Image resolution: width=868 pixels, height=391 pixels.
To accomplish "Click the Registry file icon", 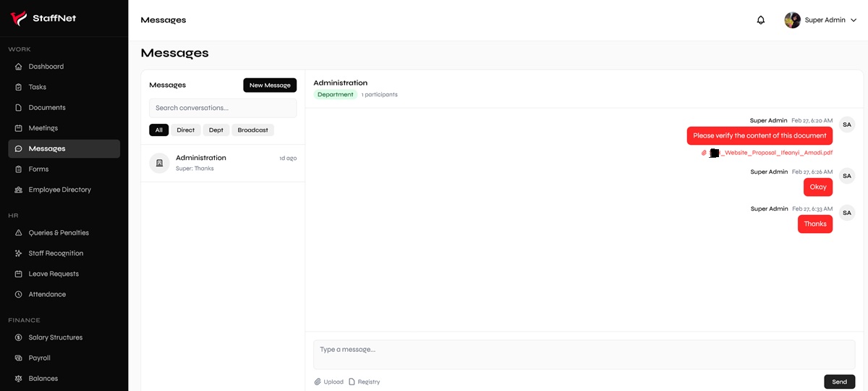I will click(x=352, y=382).
